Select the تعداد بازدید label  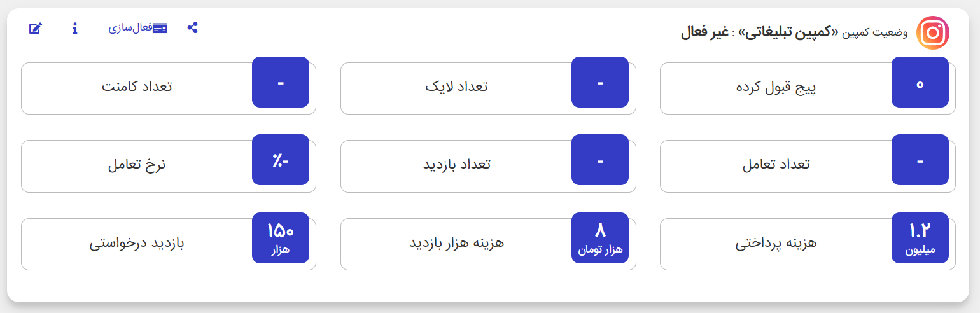tap(456, 165)
